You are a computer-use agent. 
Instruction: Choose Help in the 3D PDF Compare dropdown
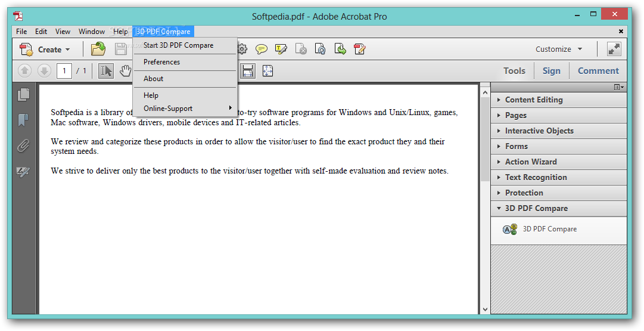click(185, 95)
